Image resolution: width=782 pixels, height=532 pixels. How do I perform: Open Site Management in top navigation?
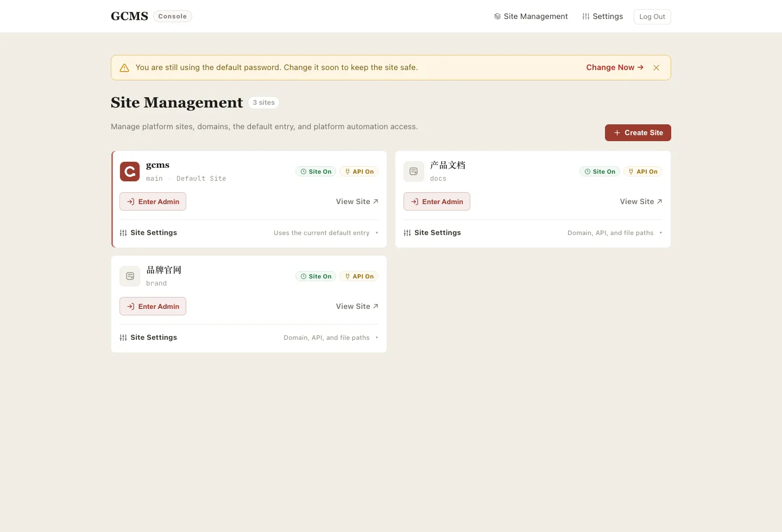(531, 16)
